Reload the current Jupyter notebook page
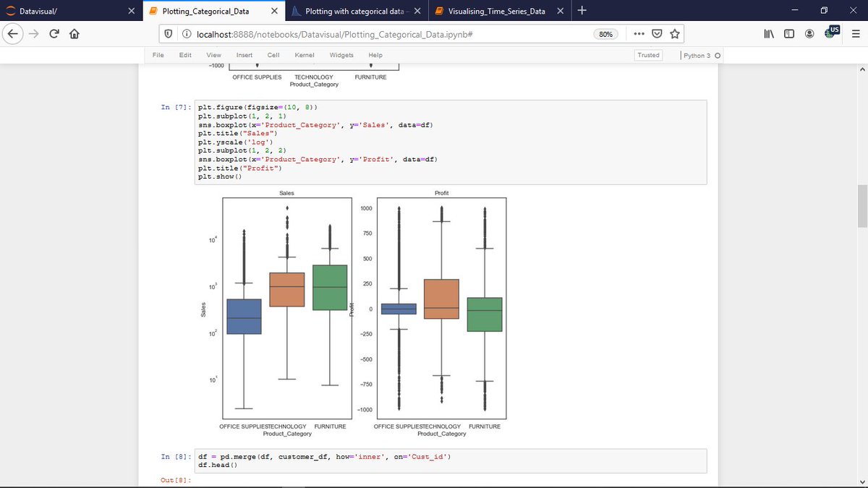868x488 pixels. (x=54, y=33)
